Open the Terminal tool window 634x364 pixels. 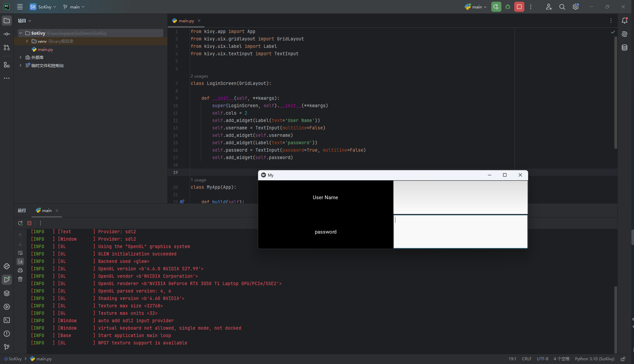pos(7,320)
